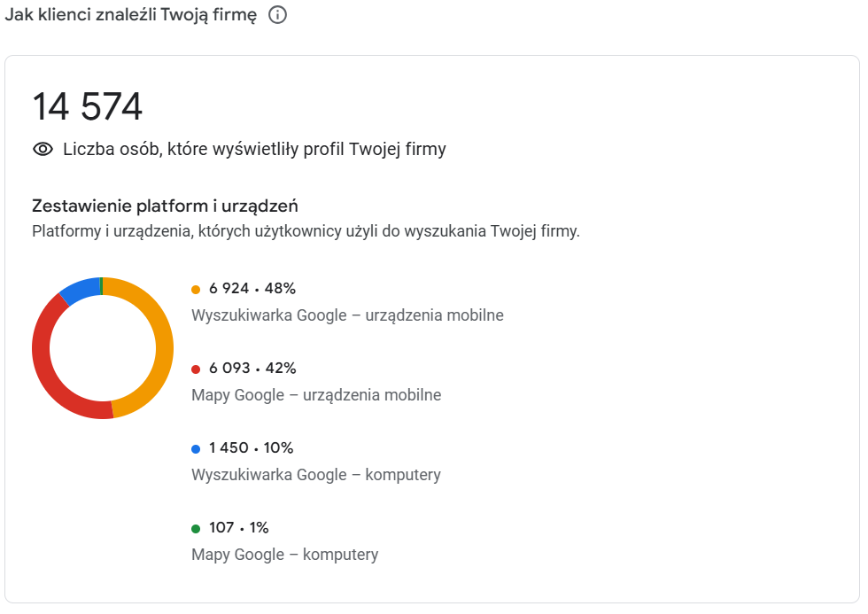Screen dimensions: 868x614
Task: Click the 14 574 total views number
Action: [x=87, y=106]
